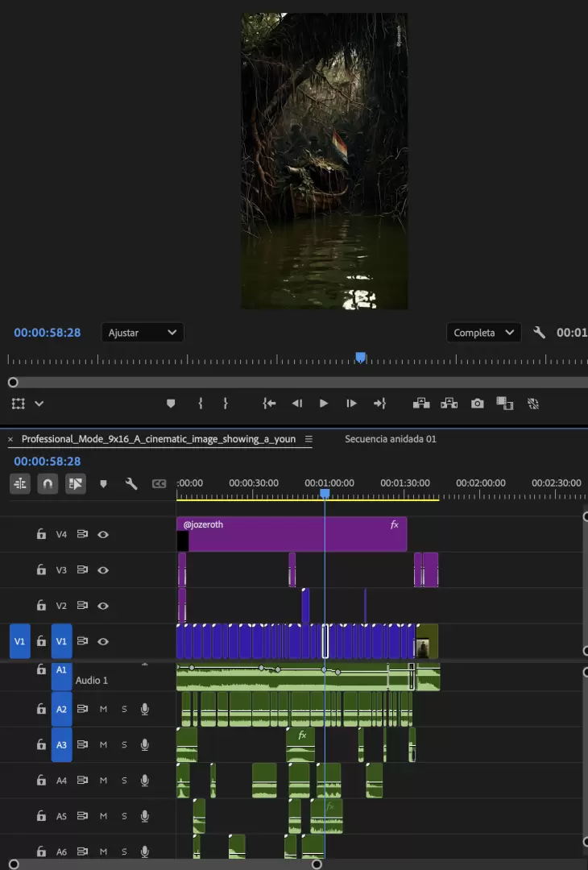Add a marker in the timeline
This screenshot has width=588, height=870.
point(103,484)
